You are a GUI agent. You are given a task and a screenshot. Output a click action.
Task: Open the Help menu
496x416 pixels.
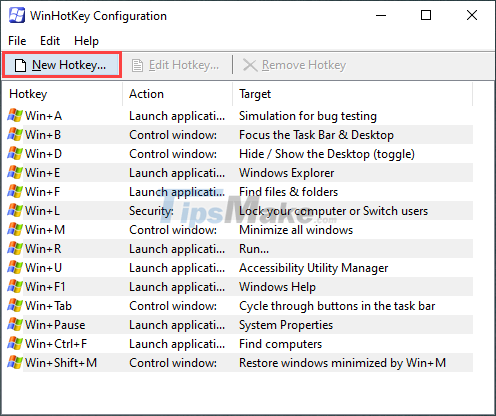86,41
